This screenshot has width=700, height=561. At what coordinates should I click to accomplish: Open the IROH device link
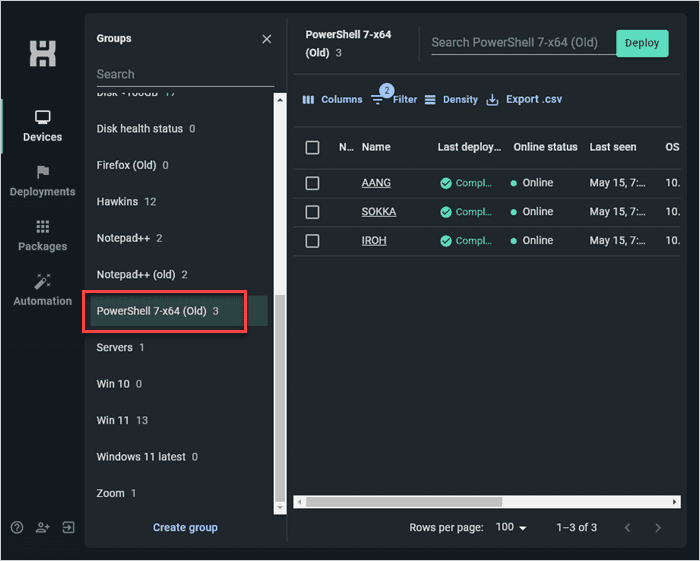[374, 241]
